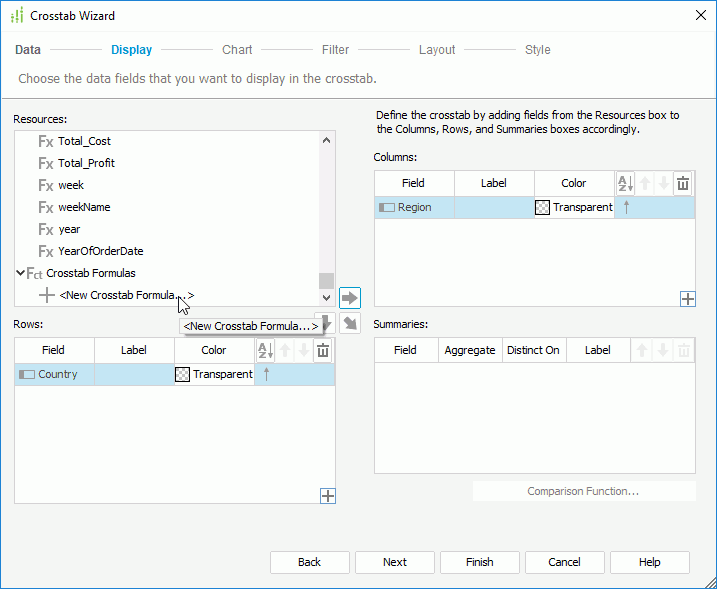Click the Next button
This screenshot has width=717, height=589.
[x=395, y=562]
